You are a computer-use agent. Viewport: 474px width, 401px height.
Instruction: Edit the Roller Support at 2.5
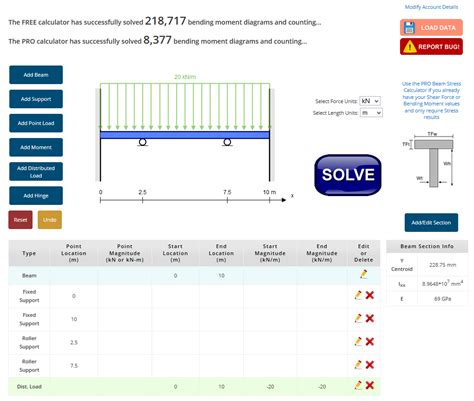pyautogui.click(x=359, y=342)
